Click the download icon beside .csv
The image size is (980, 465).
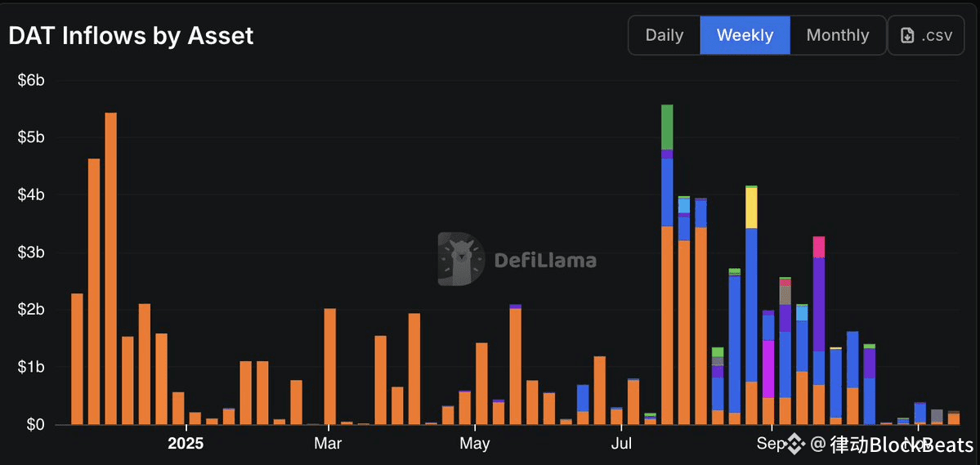[907, 36]
